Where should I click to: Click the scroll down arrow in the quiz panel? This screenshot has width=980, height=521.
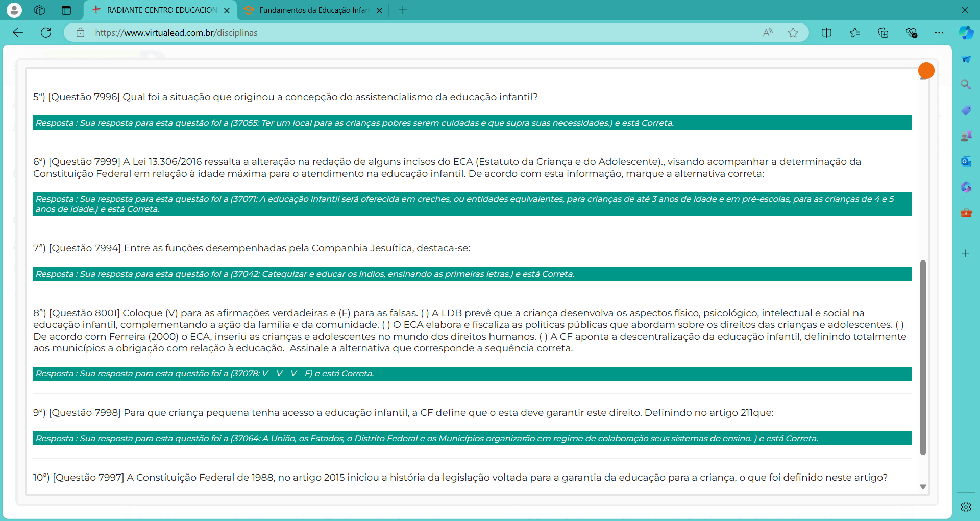[923, 487]
